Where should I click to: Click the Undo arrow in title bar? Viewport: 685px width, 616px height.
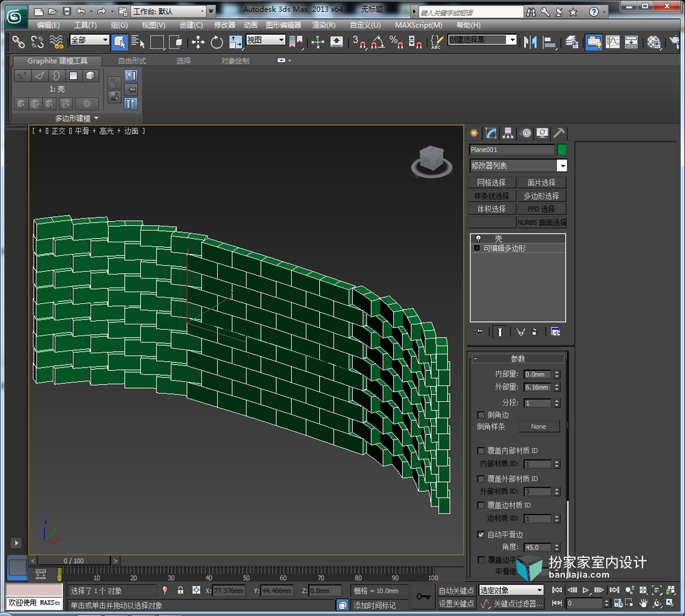(x=81, y=12)
